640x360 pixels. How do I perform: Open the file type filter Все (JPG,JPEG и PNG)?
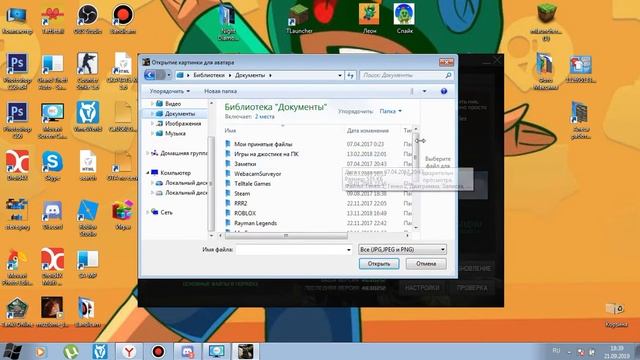pyautogui.click(x=402, y=249)
